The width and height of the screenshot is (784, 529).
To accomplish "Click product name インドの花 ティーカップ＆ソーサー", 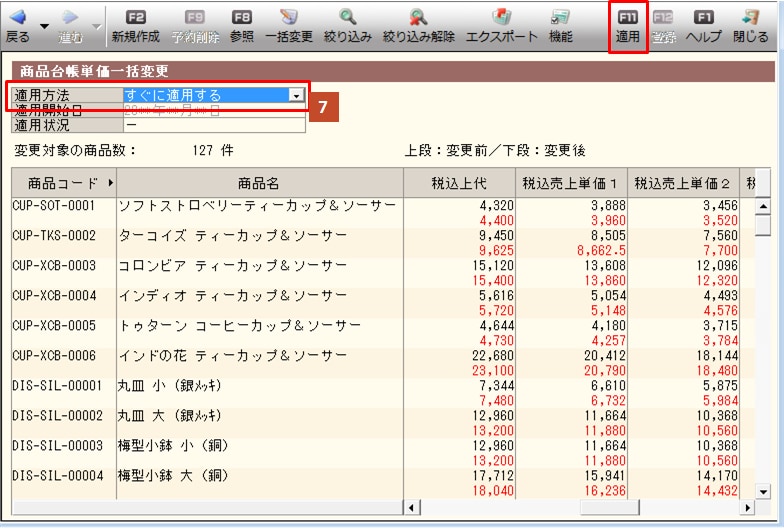I will click(232, 356).
